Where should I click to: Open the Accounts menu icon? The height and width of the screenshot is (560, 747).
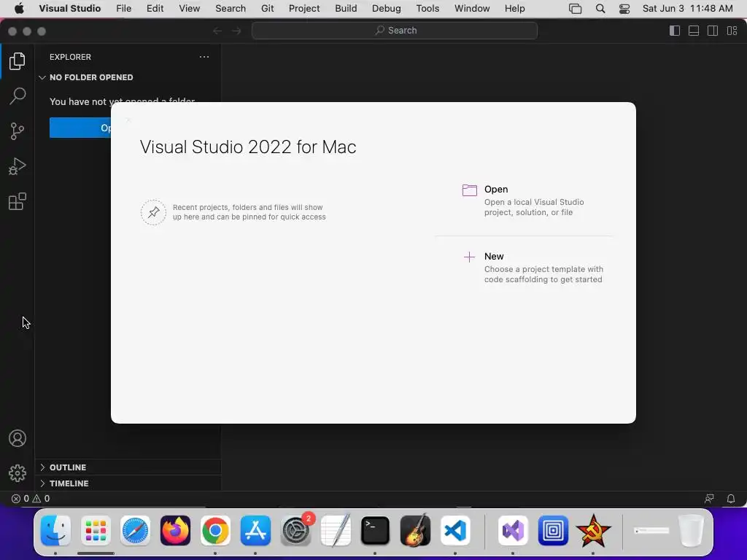18,438
